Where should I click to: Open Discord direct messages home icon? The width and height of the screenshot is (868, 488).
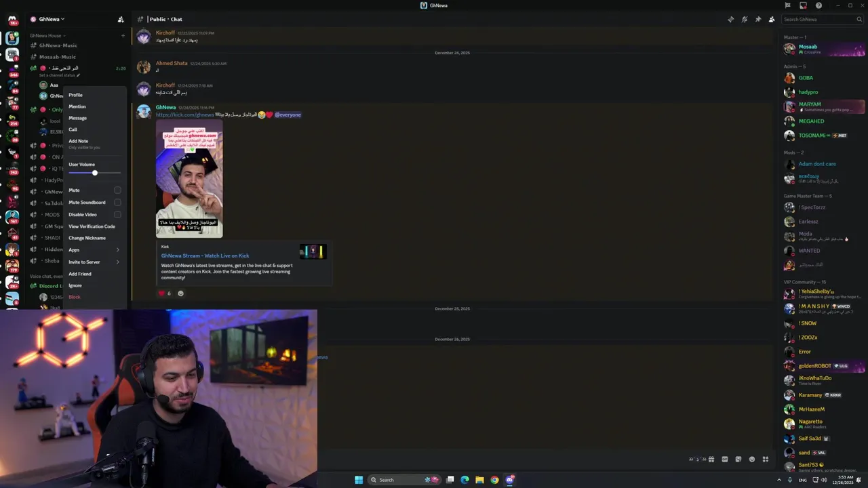pos(12,20)
